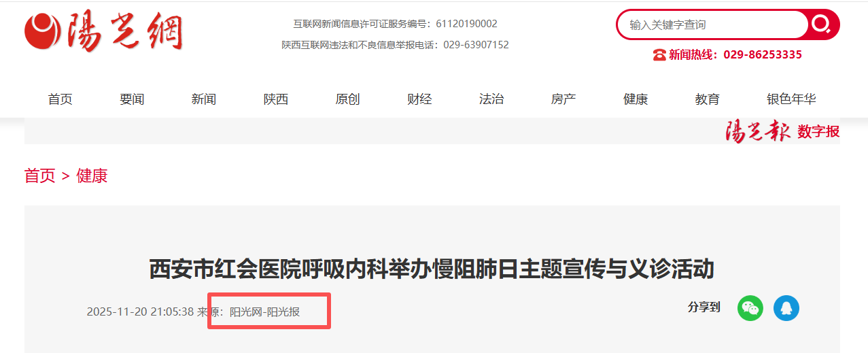This screenshot has height=353, width=868.
Task: Click the red telephone hotline icon
Action: point(659,55)
